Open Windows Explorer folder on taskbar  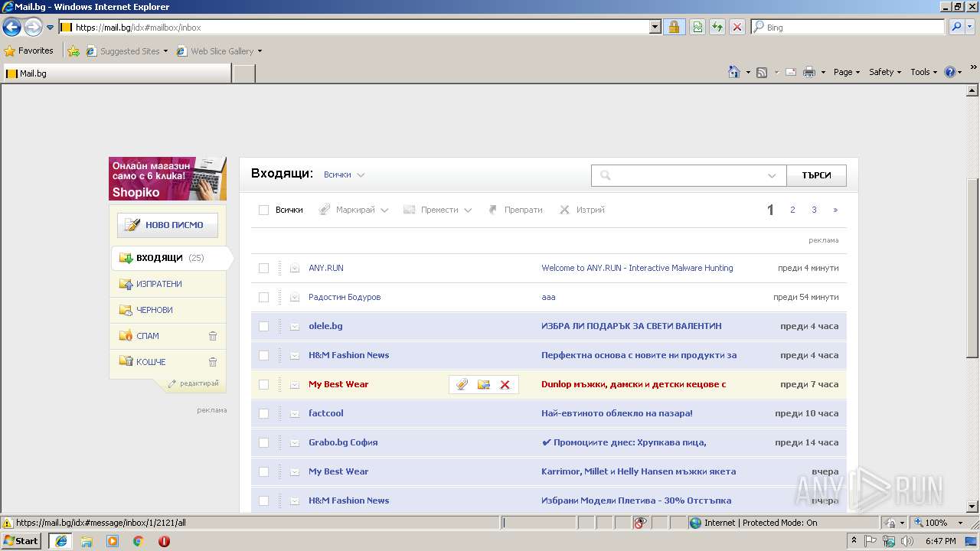tap(87, 541)
